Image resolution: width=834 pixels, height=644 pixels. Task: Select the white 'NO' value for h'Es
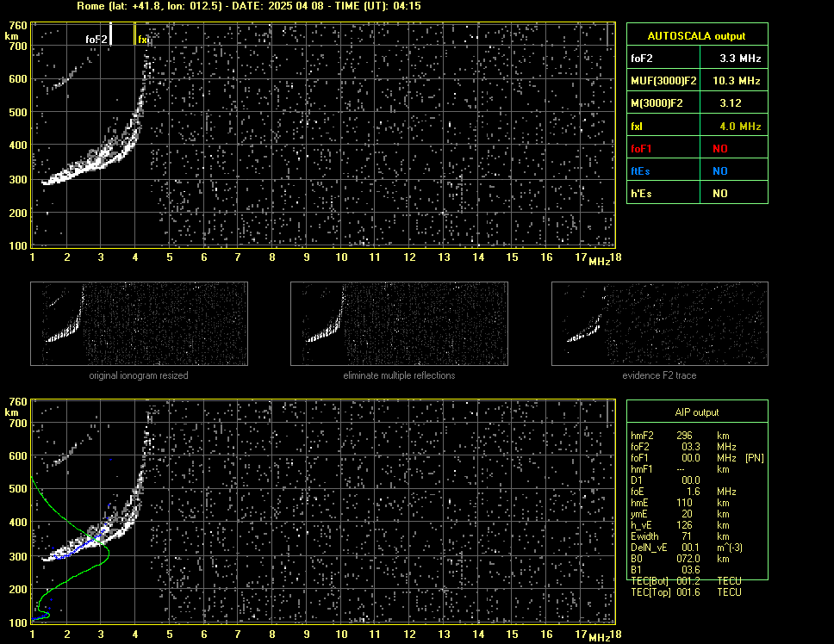[720, 194]
